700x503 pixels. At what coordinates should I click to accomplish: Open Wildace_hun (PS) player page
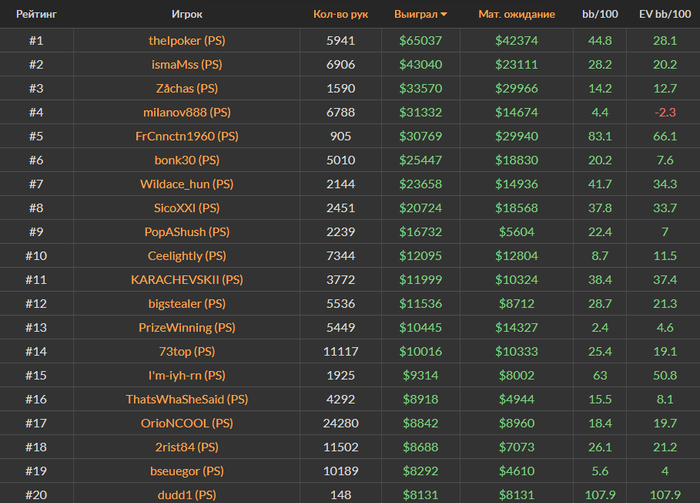pos(187,184)
